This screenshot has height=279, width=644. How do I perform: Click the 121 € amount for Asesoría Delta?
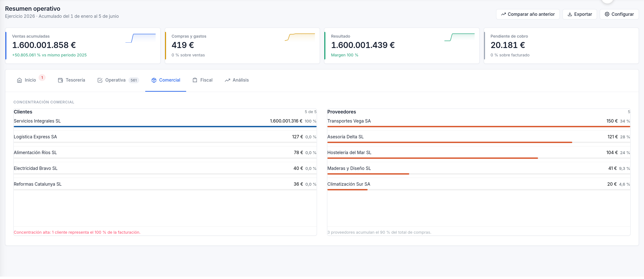click(x=612, y=137)
